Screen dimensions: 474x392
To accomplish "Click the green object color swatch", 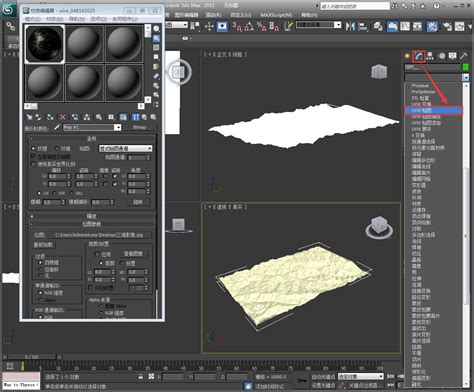I will click(x=466, y=67).
